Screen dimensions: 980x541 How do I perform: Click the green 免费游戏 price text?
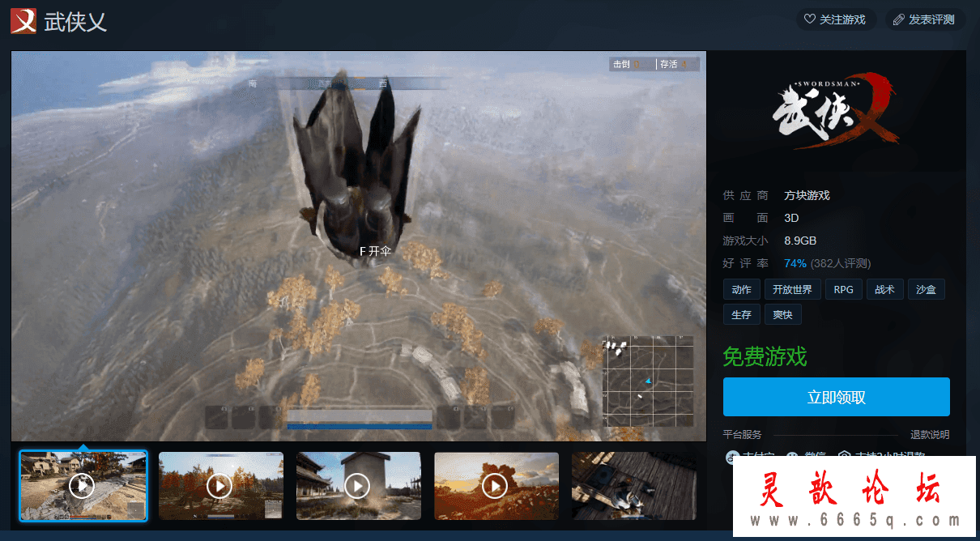tap(765, 356)
